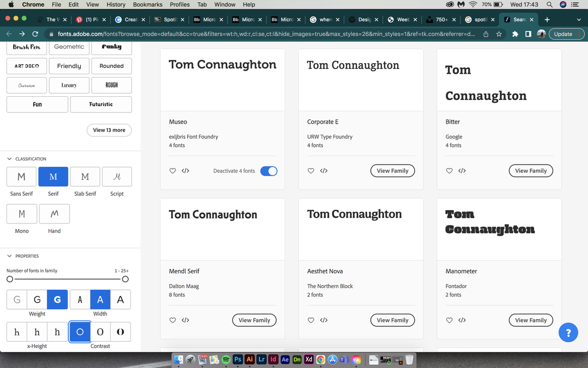Filter by the Geometric tag
The height and width of the screenshot is (368, 588).
tap(69, 47)
